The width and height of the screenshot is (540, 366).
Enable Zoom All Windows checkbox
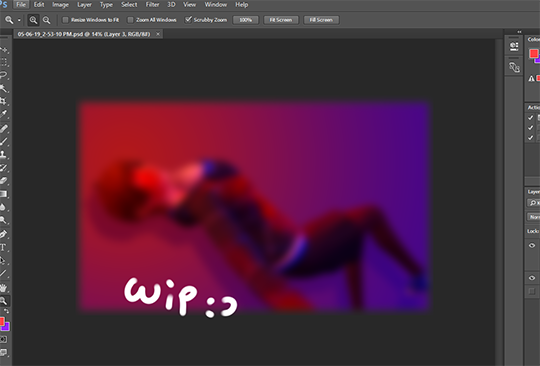[130, 20]
